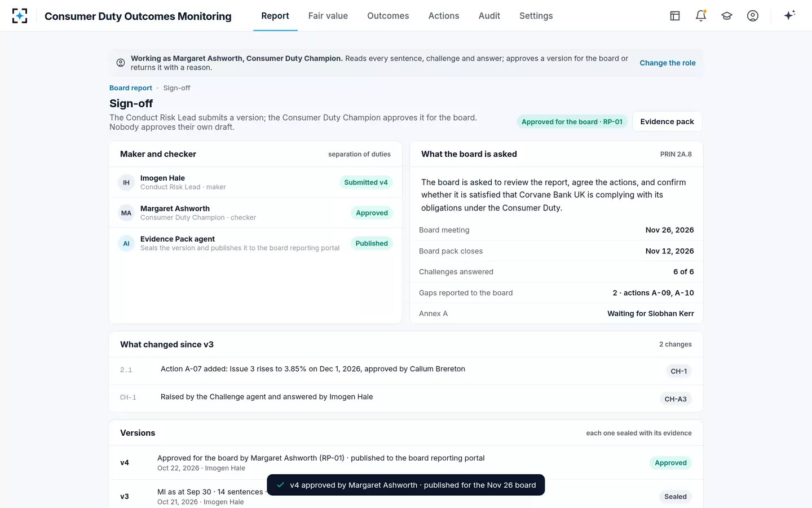Image resolution: width=812 pixels, height=508 pixels.
Task: Follow the Board report breadcrumb
Action: (x=131, y=88)
